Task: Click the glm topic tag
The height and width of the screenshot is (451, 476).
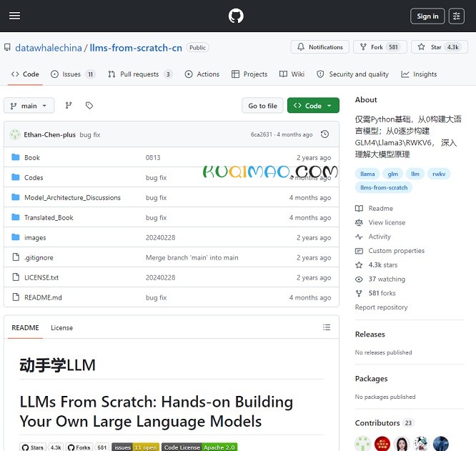Action: (x=393, y=174)
